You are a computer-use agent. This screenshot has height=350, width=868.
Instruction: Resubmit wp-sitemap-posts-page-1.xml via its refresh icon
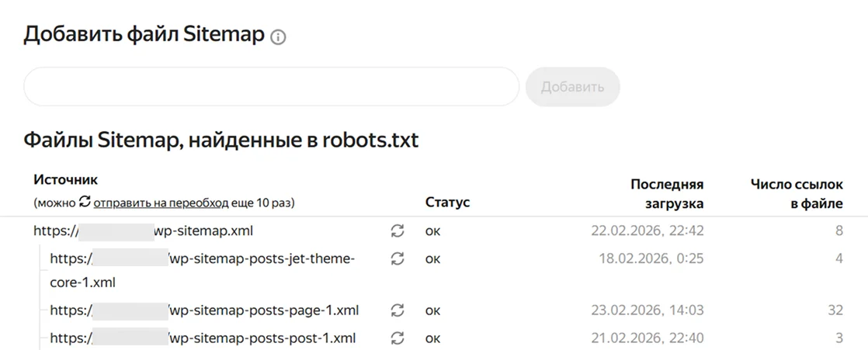tap(398, 310)
